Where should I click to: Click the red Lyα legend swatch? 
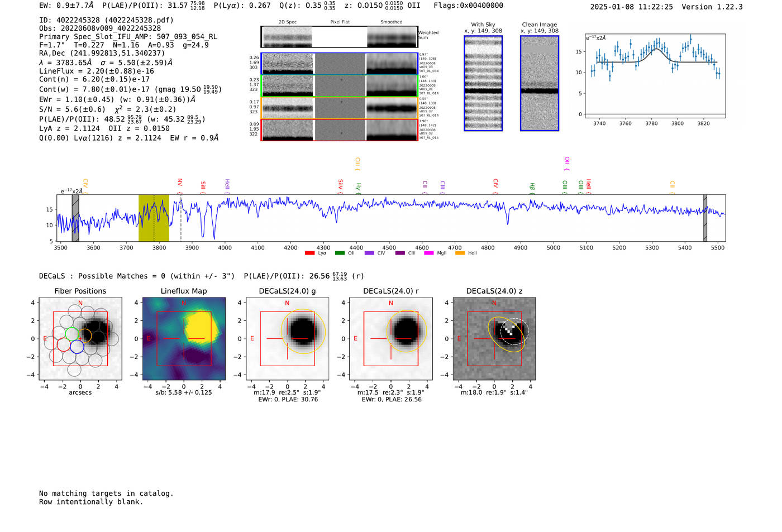(309, 253)
